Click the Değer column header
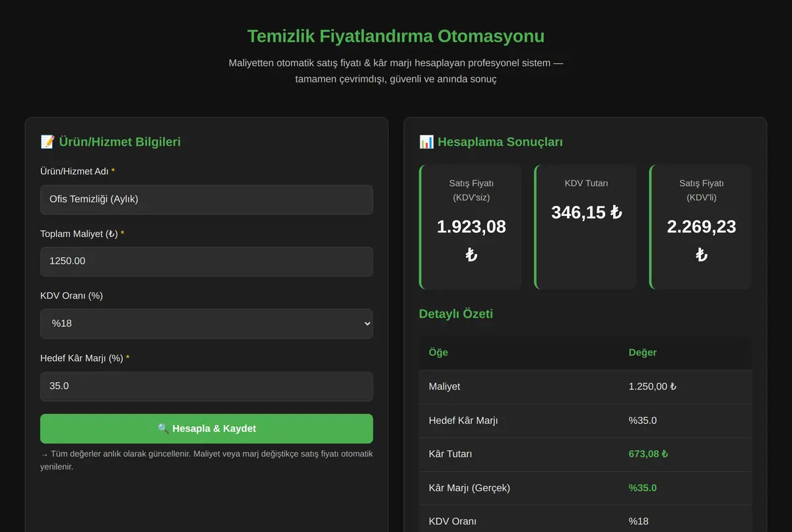This screenshot has width=792, height=532. pyautogui.click(x=642, y=352)
